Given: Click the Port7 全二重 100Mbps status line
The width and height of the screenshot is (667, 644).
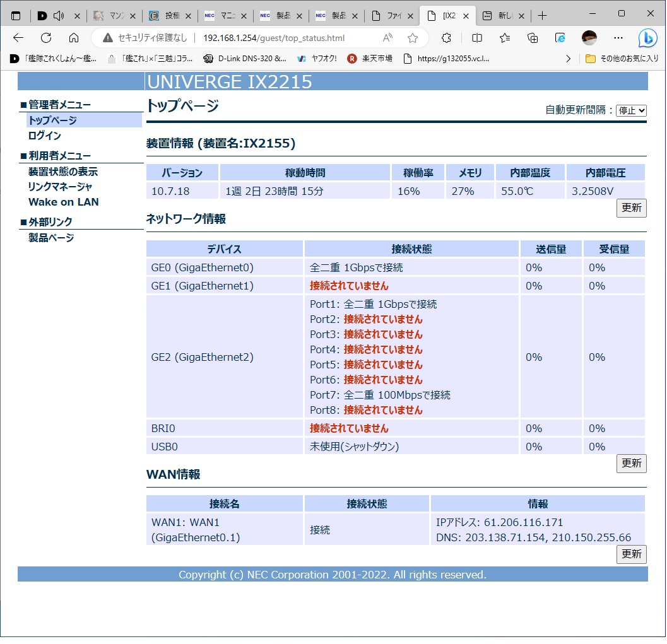Looking at the screenshot, I should (380, 395).
